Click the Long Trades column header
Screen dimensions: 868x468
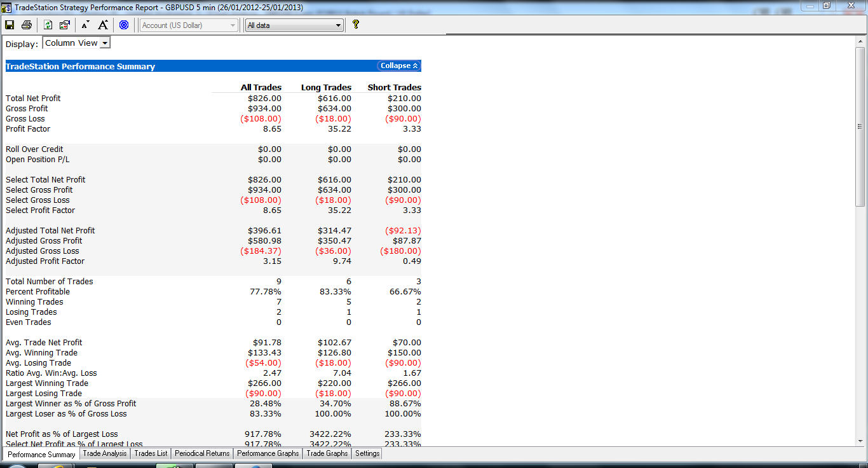pos(326,87)
